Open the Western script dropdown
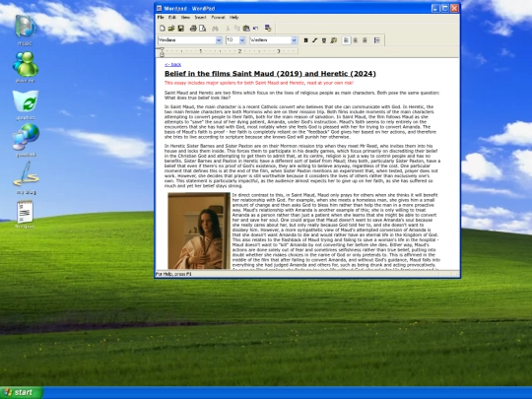 pos(295,40)
